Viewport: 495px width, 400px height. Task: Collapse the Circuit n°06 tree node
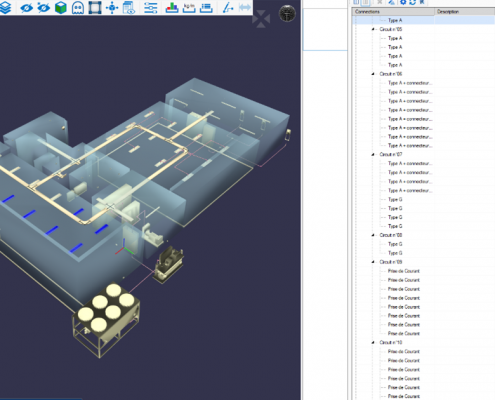[373, 74]
